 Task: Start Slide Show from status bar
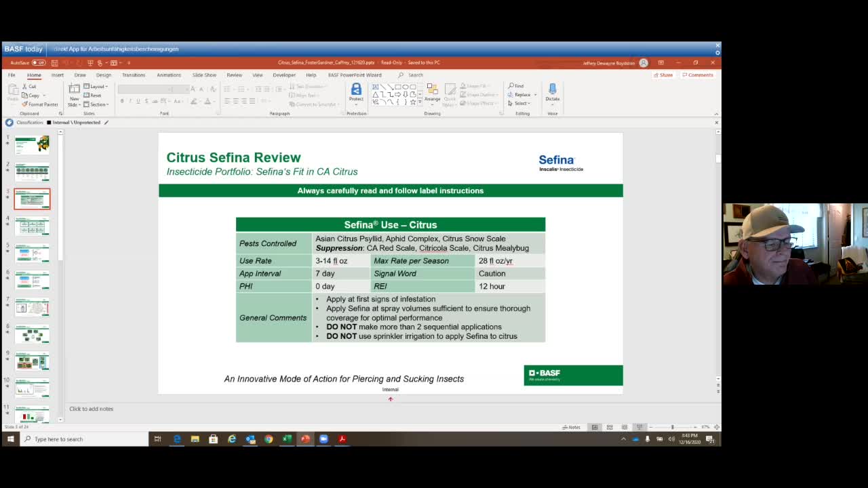(639, 427)
